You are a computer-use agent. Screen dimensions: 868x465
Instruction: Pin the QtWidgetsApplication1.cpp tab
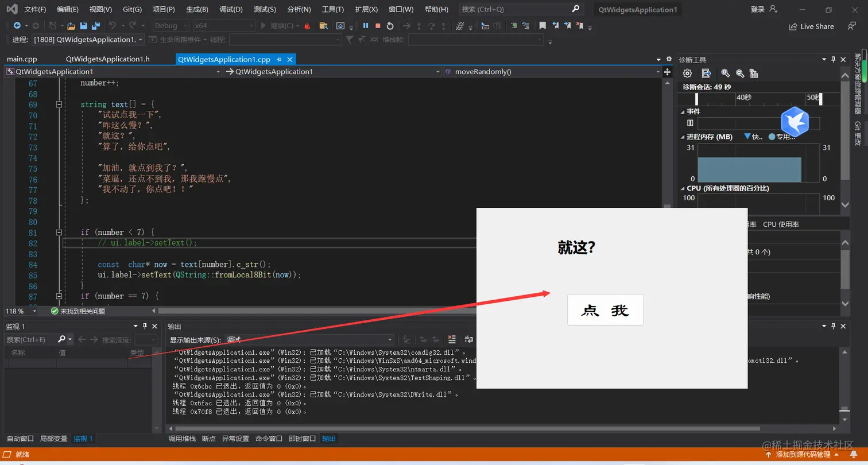pos(280,59)
